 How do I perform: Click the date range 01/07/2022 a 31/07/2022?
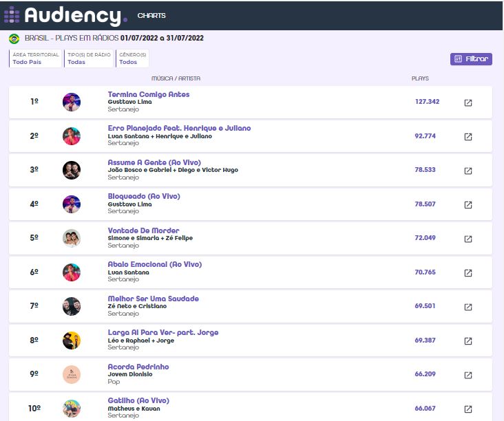(162, 38)
